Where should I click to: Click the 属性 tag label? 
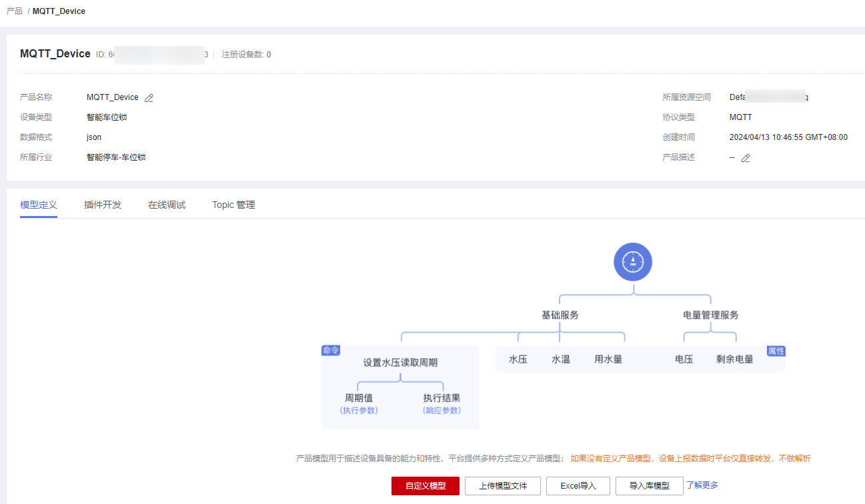tap(776, 351)
